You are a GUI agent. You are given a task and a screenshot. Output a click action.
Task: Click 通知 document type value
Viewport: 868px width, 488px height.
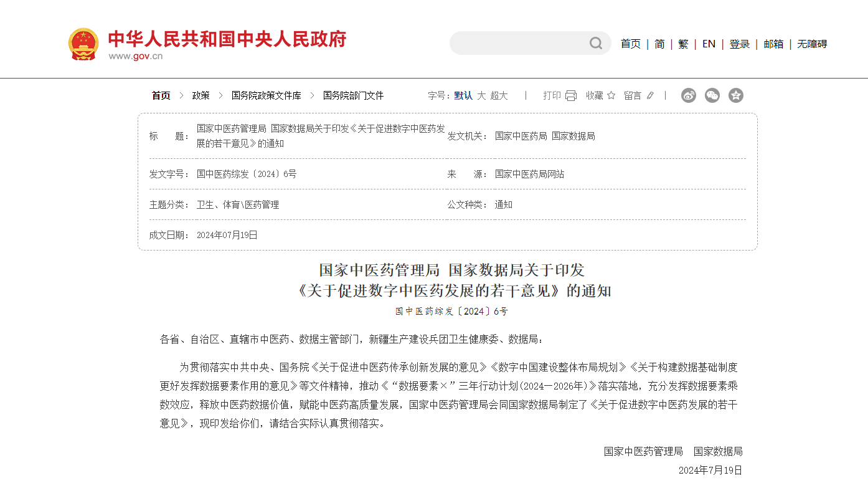pyautogui.click(x=504, y=204)
